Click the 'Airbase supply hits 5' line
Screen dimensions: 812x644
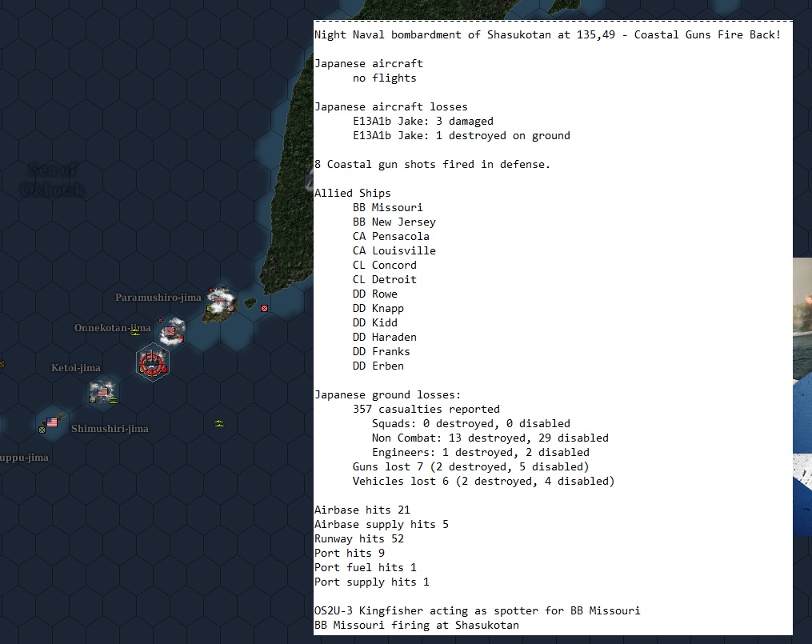click(x=381, y=525)
